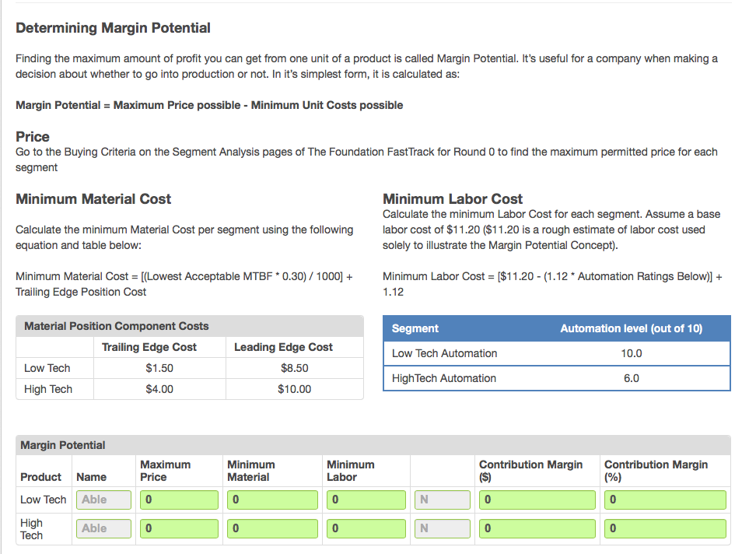Click the gray N field in Low Tech row

[442, 499]
